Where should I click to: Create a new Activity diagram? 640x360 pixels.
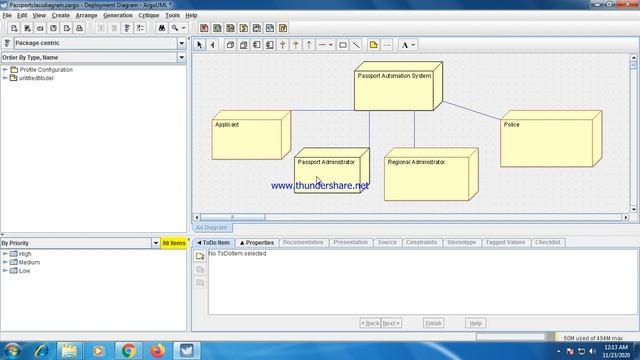[270, 28]
